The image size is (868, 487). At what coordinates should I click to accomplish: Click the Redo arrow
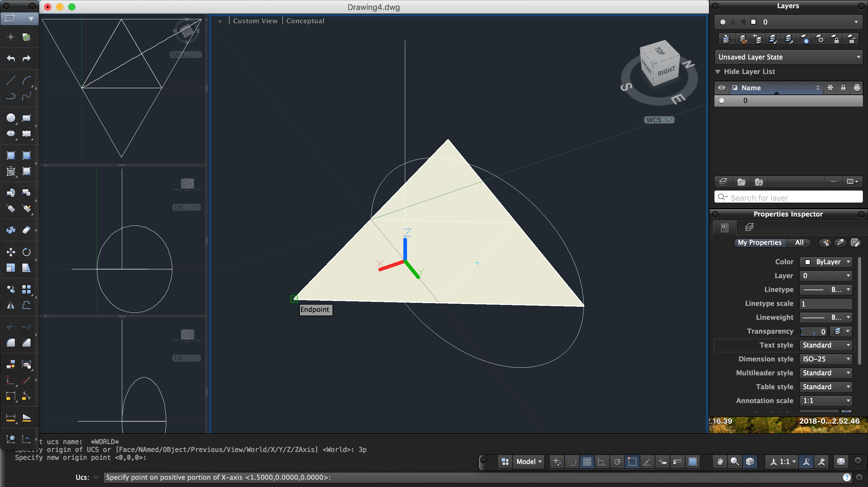point(26,59)
